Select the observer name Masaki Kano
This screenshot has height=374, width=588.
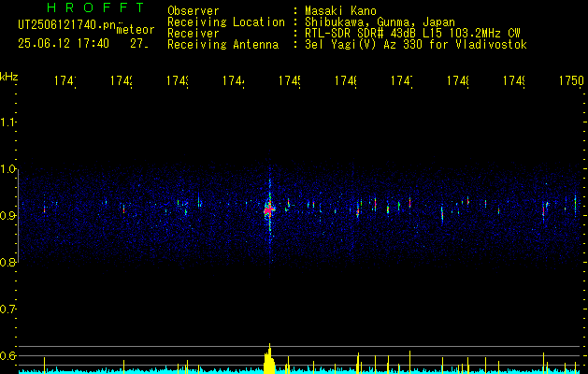click(x=340, y=10)
